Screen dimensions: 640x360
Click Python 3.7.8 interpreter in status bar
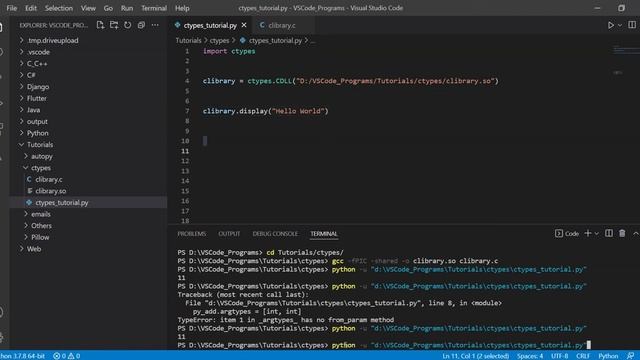(x=22, y=356)
